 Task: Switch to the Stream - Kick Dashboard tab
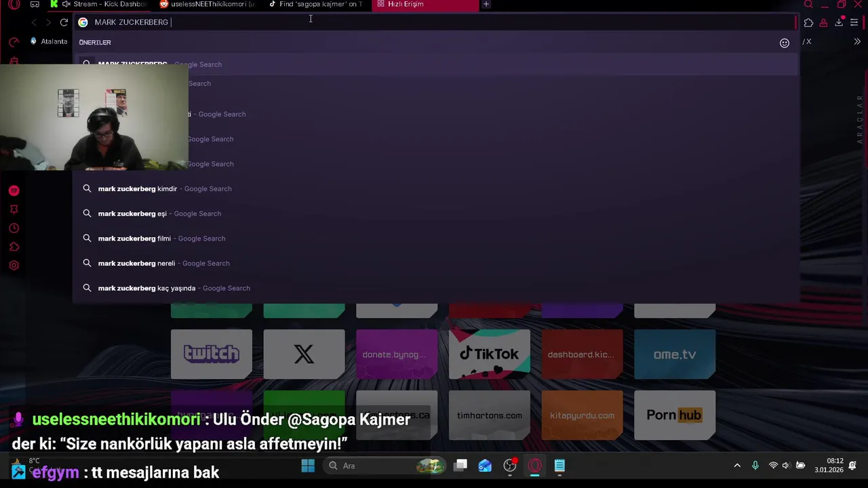pyautogui.click(x=100, y=4)
